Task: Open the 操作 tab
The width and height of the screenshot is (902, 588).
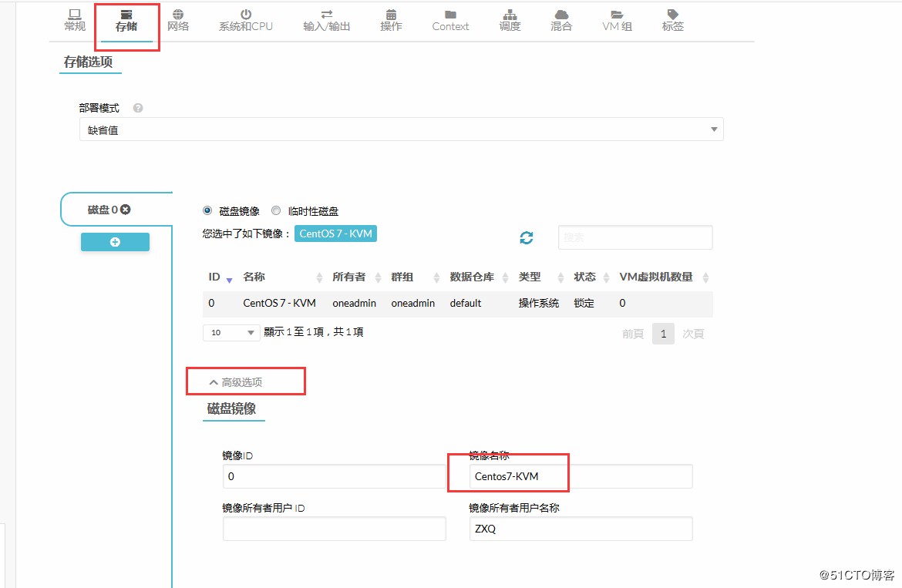Action: point(391,21)
